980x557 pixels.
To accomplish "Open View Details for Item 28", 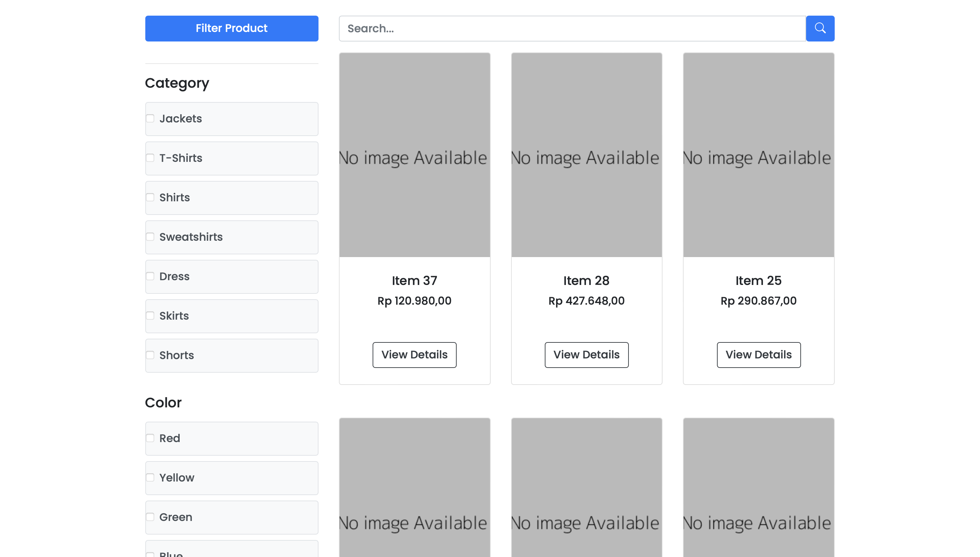I will tap(587, 355).
